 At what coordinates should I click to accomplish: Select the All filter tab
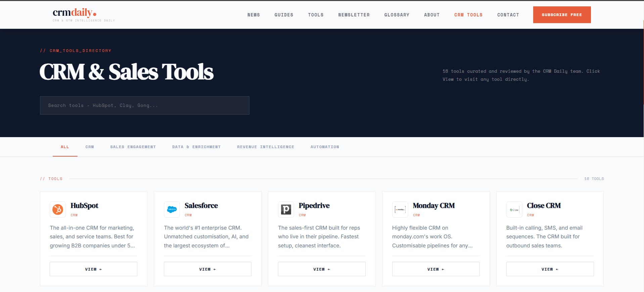[x=65, y=147]
